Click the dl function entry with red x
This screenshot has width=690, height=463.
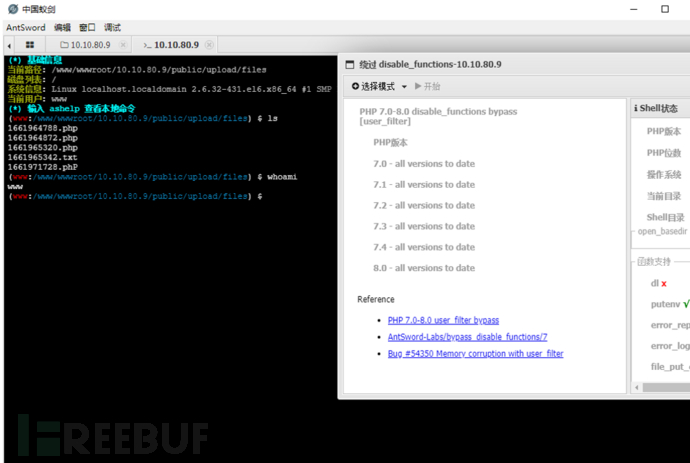[x=659, y=283]
